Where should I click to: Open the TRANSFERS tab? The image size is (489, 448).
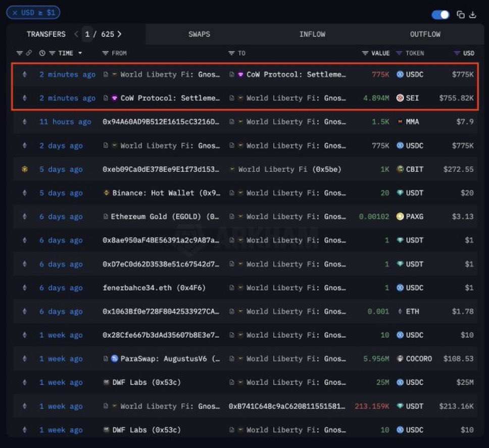click(x=46, y=34)
